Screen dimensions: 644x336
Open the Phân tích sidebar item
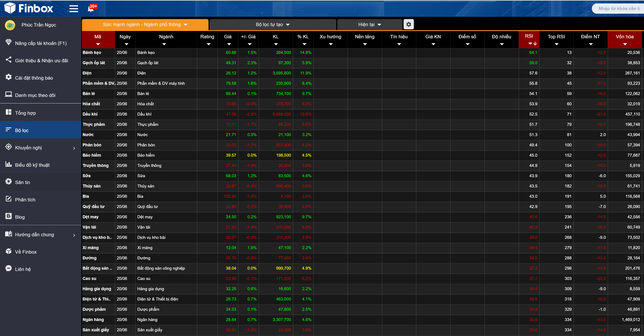25,200
